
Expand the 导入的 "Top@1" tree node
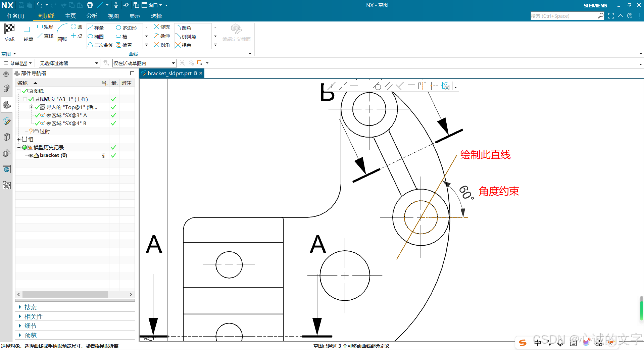[31, 107]
